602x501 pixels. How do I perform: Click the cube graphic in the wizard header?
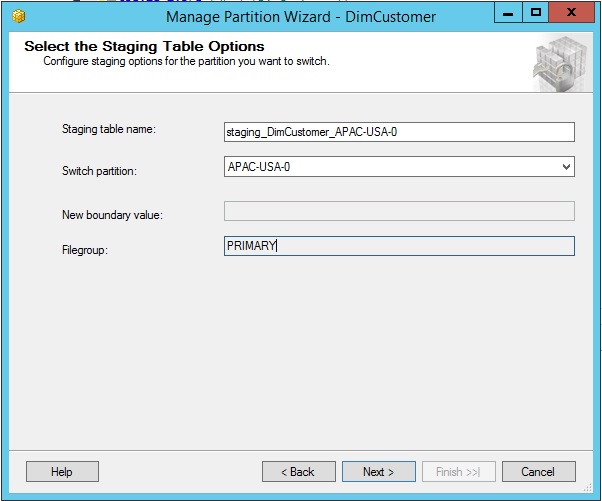[x=561, y=63]
